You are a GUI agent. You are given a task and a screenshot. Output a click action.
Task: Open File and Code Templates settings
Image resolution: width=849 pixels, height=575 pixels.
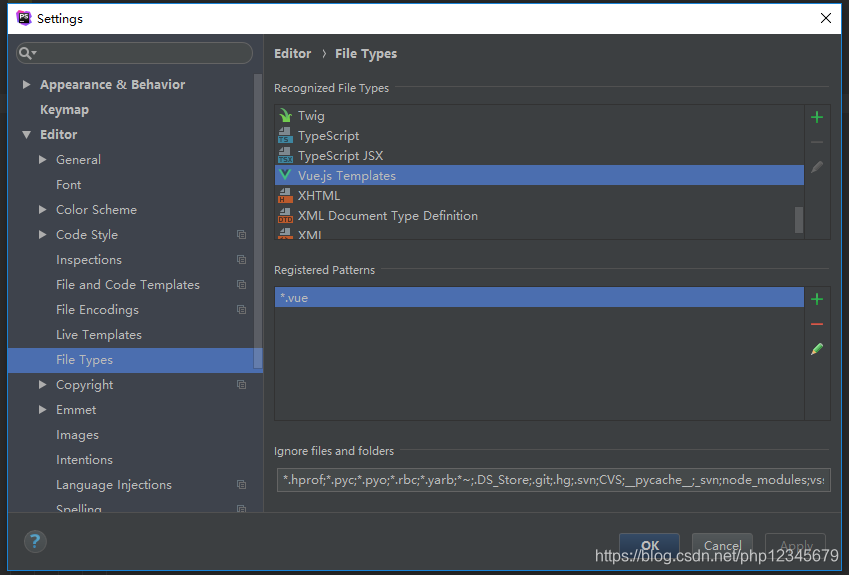pyautogui.click(x=128, y=285)
